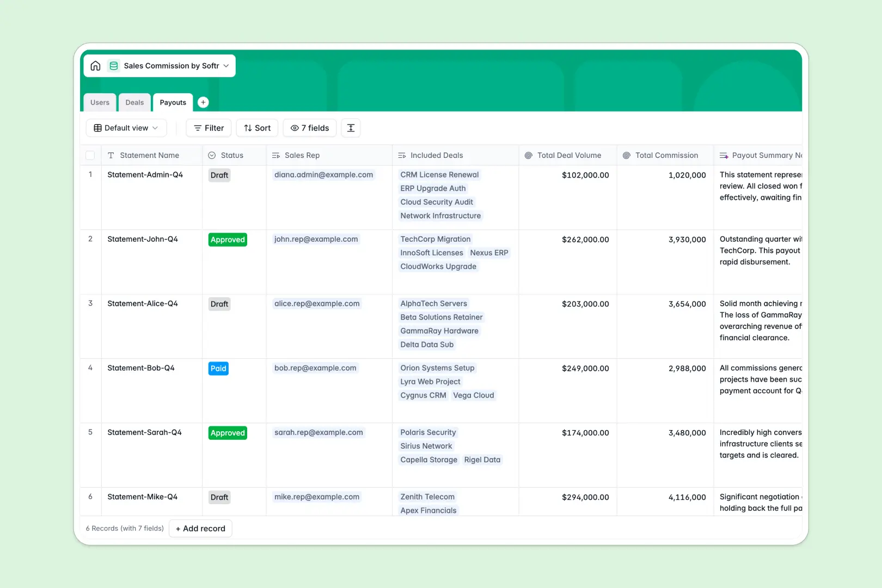Open the Deals tab
Viewport: 882px width, 588px height.
134,102
